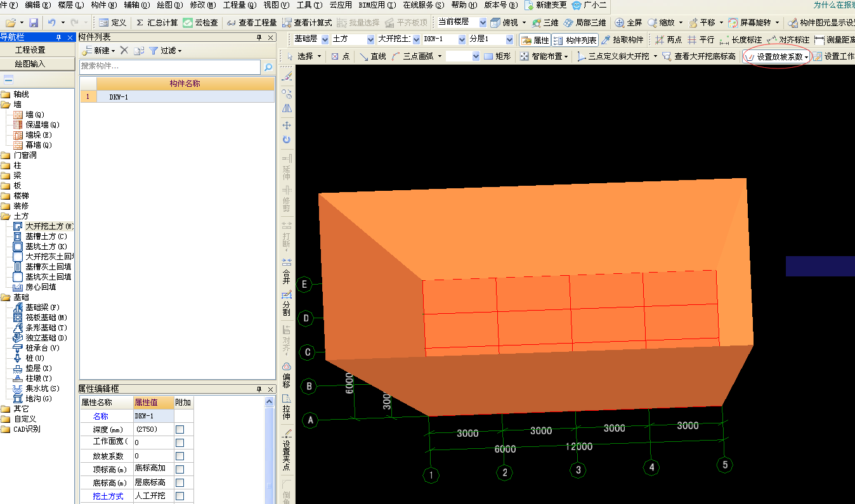Viewport: 855px width, 504px height.
Task: Open 查看工程量 view quantities
Action: (252, 23)
